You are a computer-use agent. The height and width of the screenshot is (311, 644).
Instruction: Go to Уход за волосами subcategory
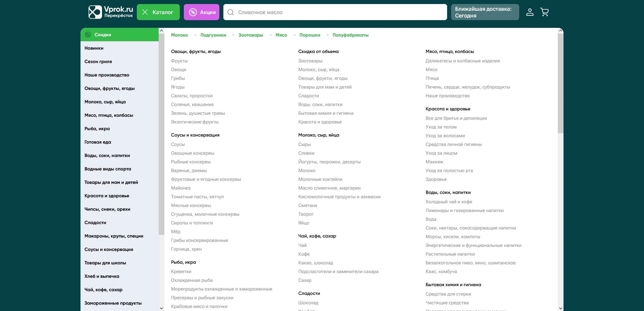(x=445, y=136)
